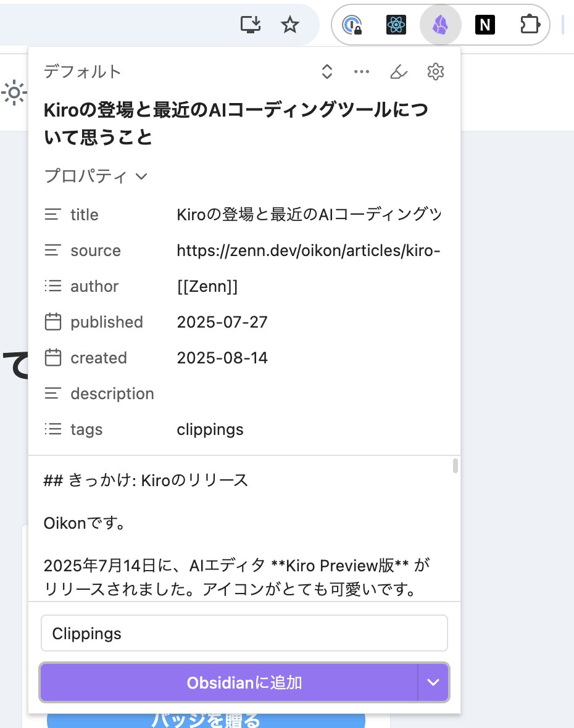Edit the Clippings folder input field

click(x=244, y=633)
